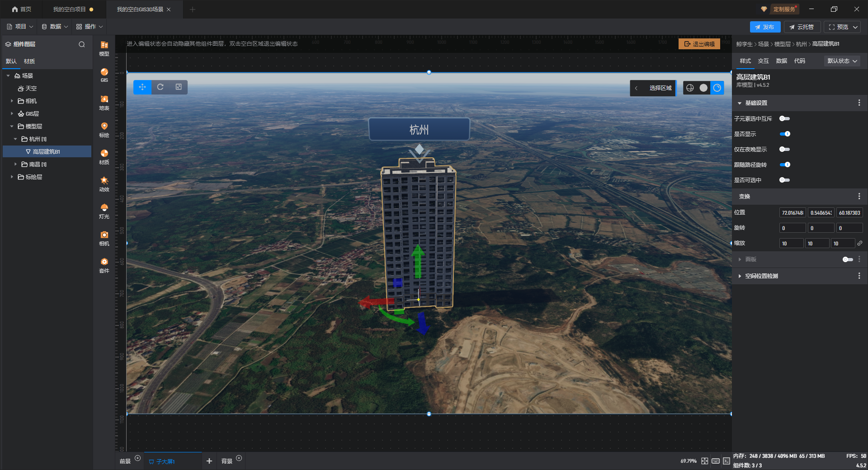Click the scale lock link icon
The height and width of the screenshot is (470, 868).
860,243
